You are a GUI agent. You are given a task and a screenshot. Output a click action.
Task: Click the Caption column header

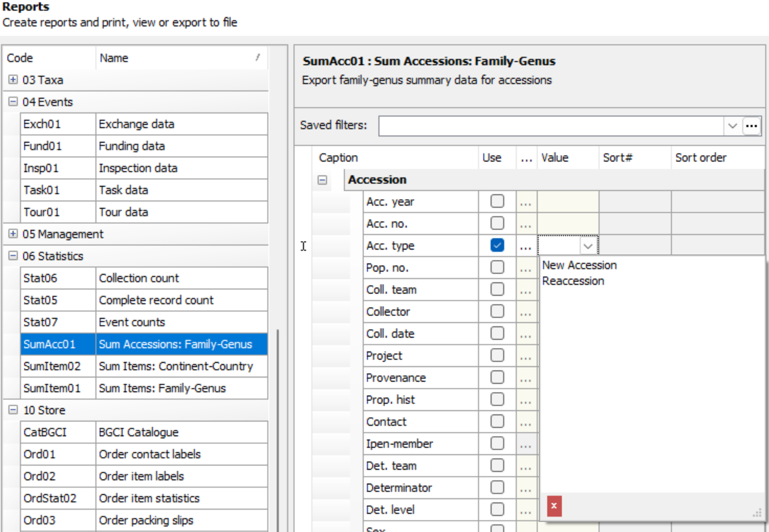(x=396, y=158)
